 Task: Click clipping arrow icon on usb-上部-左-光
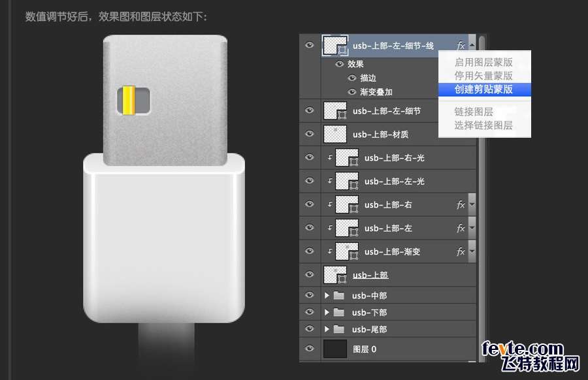(x=330, y=181)
